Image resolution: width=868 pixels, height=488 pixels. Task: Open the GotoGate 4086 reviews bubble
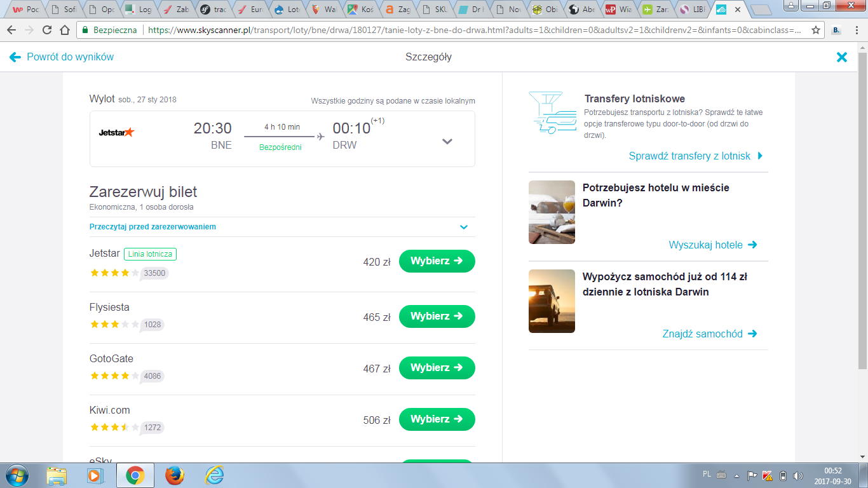[153, 376]
